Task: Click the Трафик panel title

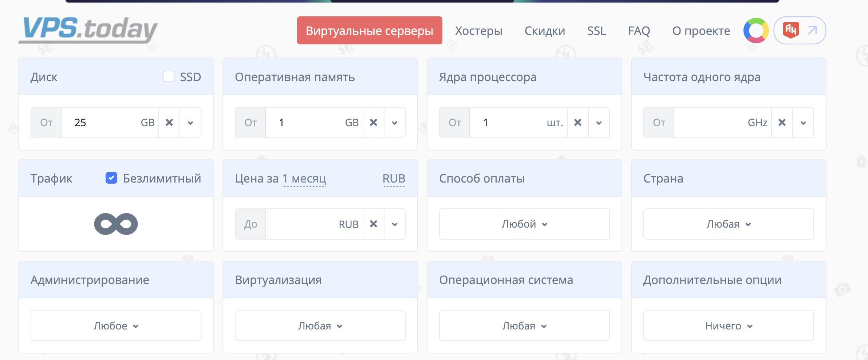Action: point(51,179)
